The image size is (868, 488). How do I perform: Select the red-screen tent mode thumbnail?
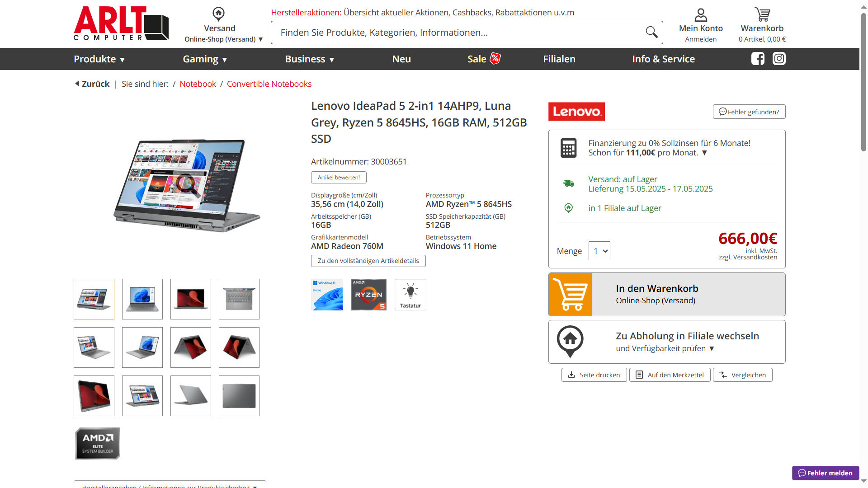pos(190,347)
